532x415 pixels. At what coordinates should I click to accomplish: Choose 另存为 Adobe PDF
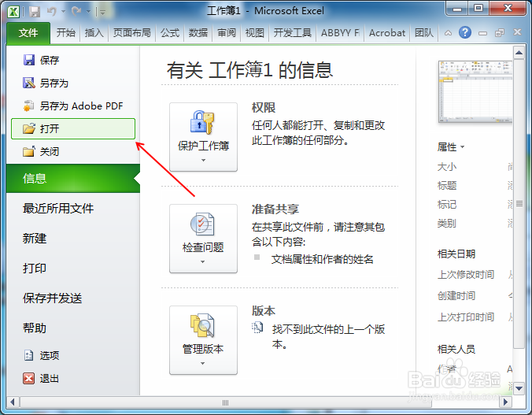[x=73, y=106]
